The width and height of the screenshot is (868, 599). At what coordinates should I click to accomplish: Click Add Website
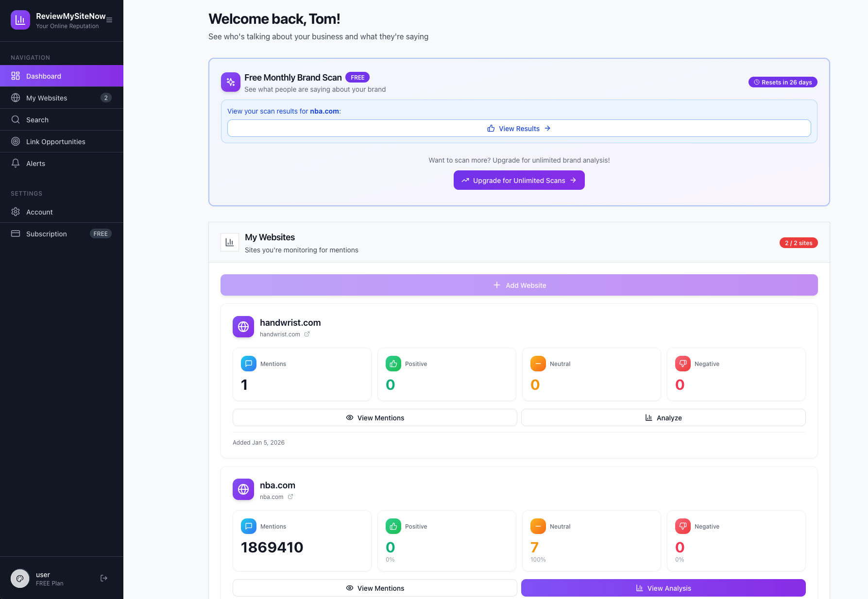519,285
